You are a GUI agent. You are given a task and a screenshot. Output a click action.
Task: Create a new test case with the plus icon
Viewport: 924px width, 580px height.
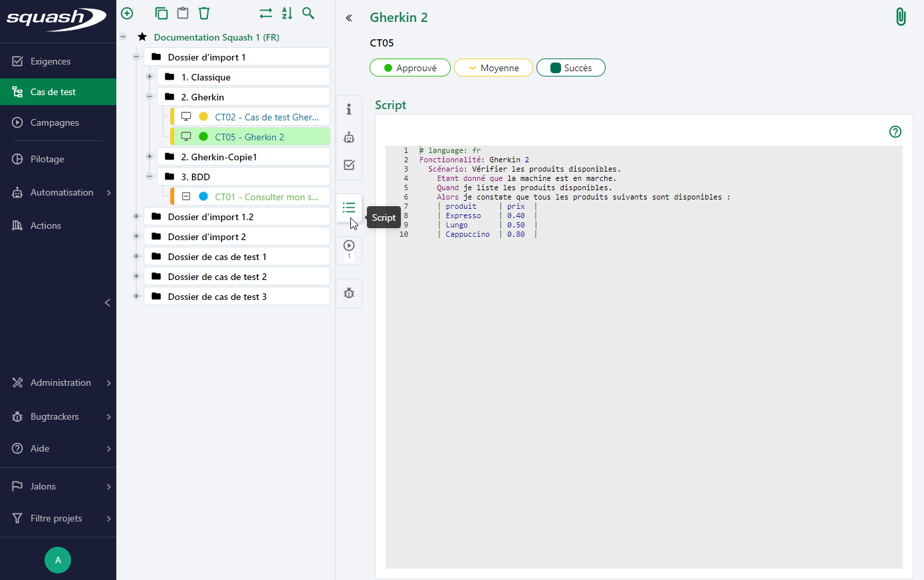(126, 13)
